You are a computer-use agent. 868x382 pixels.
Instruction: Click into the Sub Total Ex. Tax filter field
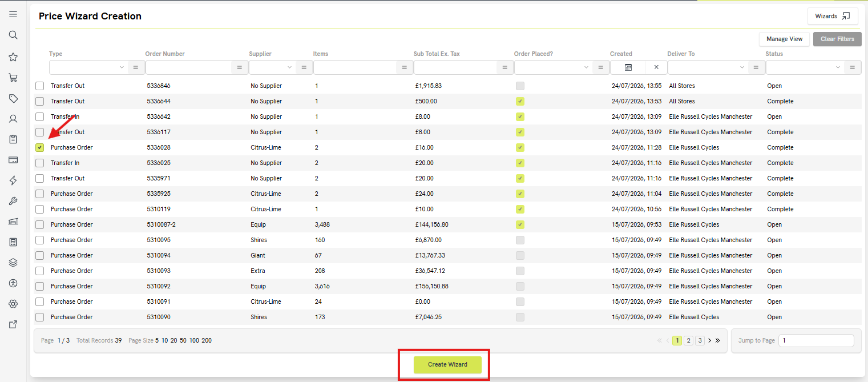[x=455, y=67]
